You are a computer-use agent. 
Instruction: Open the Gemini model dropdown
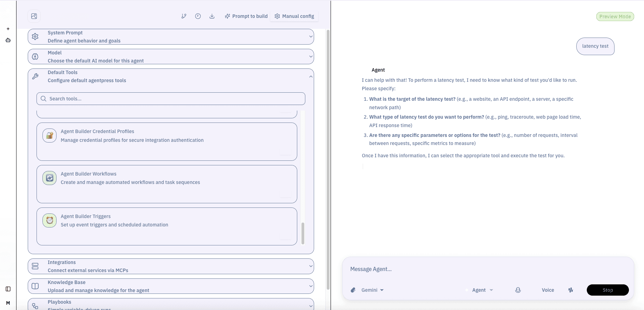[372, 290]
